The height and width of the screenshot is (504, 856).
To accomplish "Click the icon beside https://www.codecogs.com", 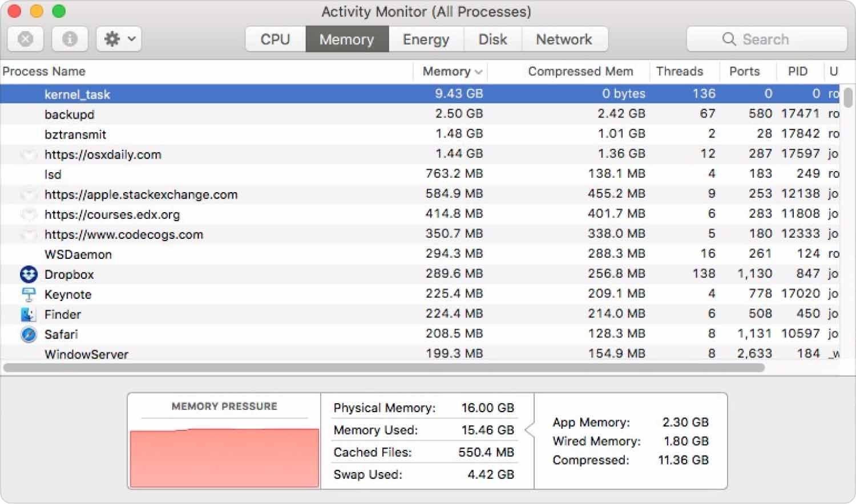I will point(28,234).
